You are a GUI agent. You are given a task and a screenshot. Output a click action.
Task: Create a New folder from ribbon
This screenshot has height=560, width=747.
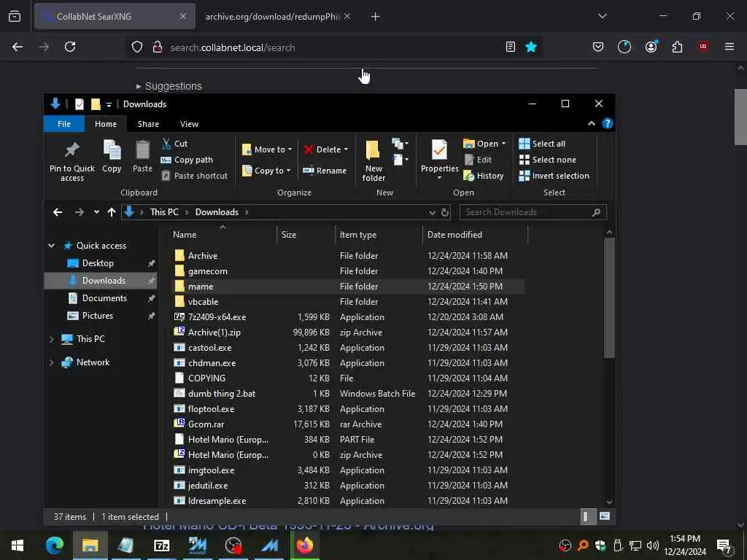click(x=373, y=161)
